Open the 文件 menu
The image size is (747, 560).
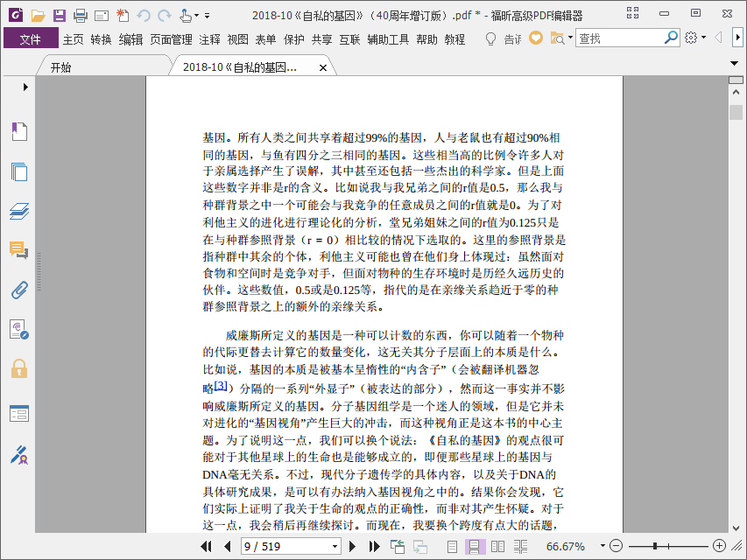pyautogui.click(x=31, y=39)
